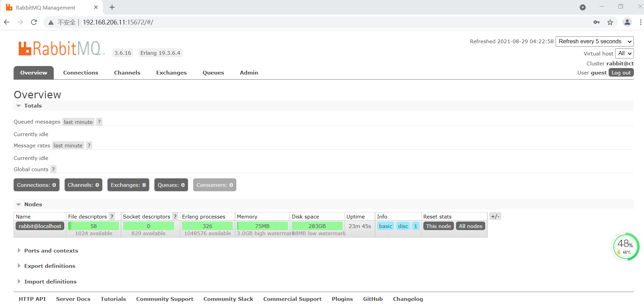Image resolution: width=644 pixels, height=308 pixels.
Task: Toggle node table columns with +/-
Action: pos(495,216)
